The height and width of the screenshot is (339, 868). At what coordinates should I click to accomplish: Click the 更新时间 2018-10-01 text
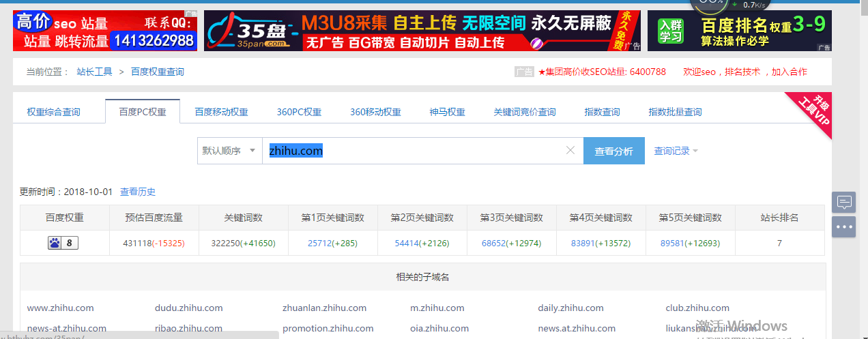(x=66, y=192)
